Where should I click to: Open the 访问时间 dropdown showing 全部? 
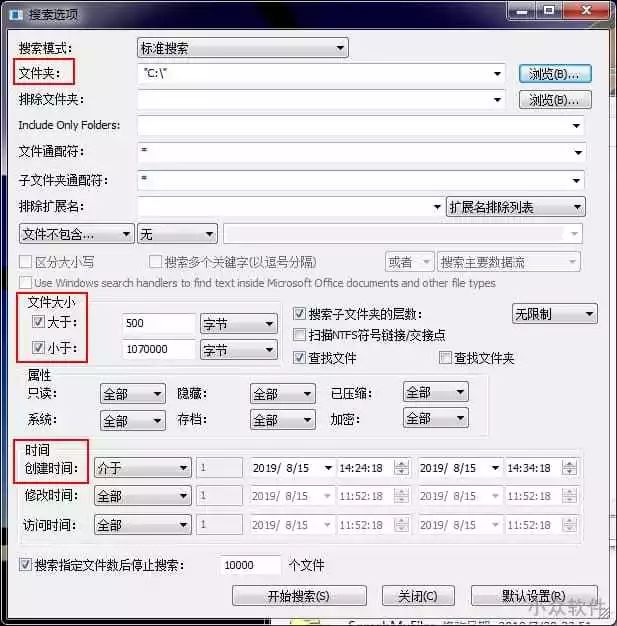pyautogui.click(x=143, y=525)
